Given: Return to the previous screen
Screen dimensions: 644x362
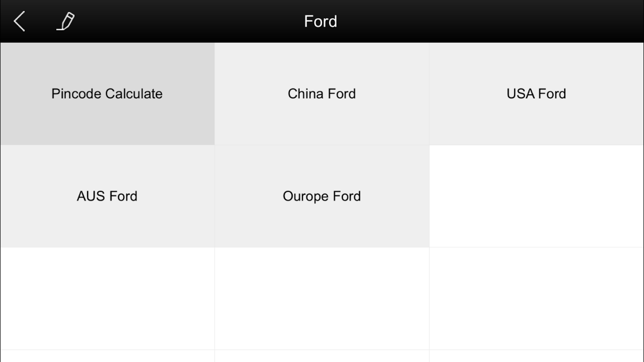Looking at the screenshot, I should tap(19, 21).
